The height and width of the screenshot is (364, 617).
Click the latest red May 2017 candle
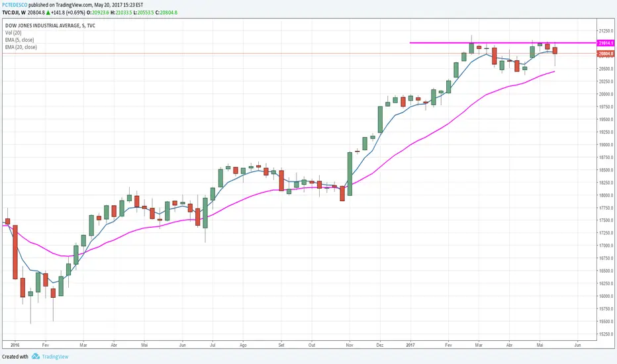[x=555, y=50]
